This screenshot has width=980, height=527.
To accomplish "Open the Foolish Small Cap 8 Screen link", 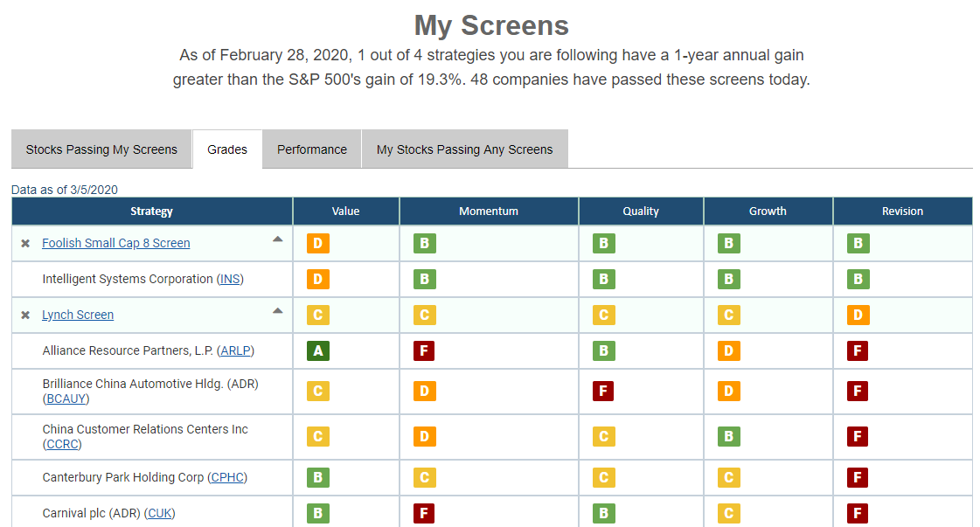I will [x=115, y=243].
